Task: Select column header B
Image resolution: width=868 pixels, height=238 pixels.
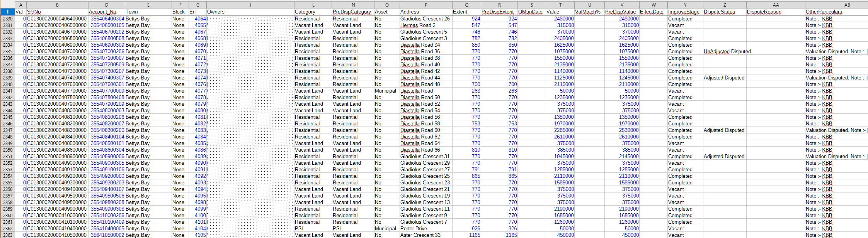Action: pos(57,5)
